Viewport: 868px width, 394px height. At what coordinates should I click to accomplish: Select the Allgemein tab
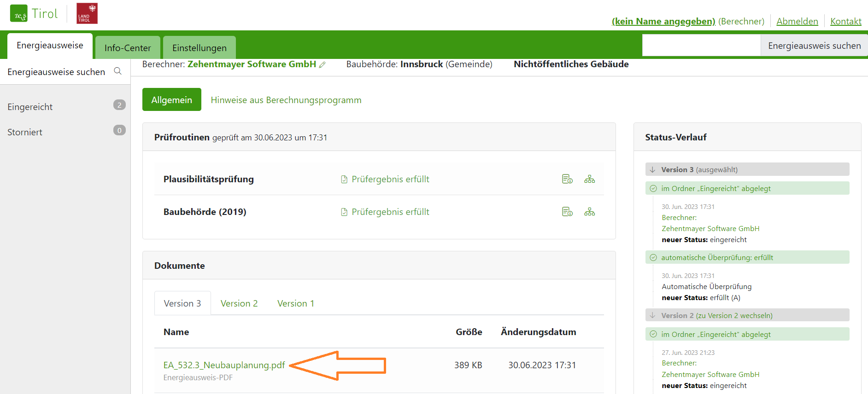click(x=172, y=99)
